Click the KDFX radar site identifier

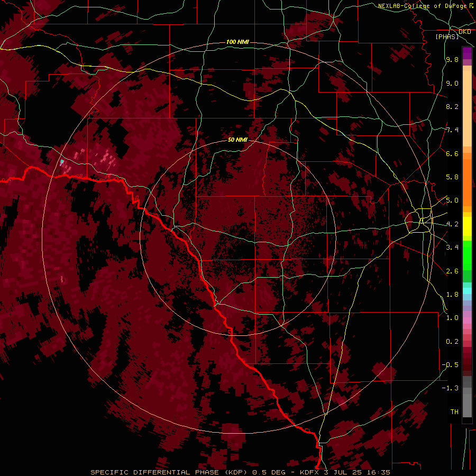309,472
